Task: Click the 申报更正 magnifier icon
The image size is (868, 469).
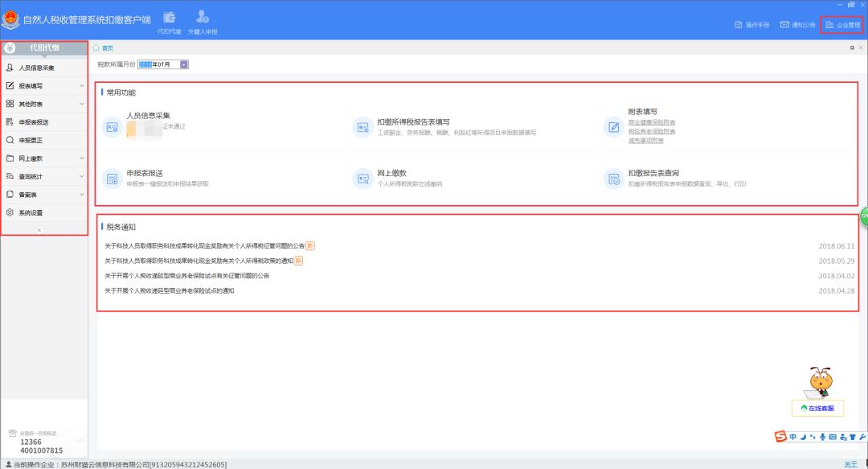Action: 10,141
